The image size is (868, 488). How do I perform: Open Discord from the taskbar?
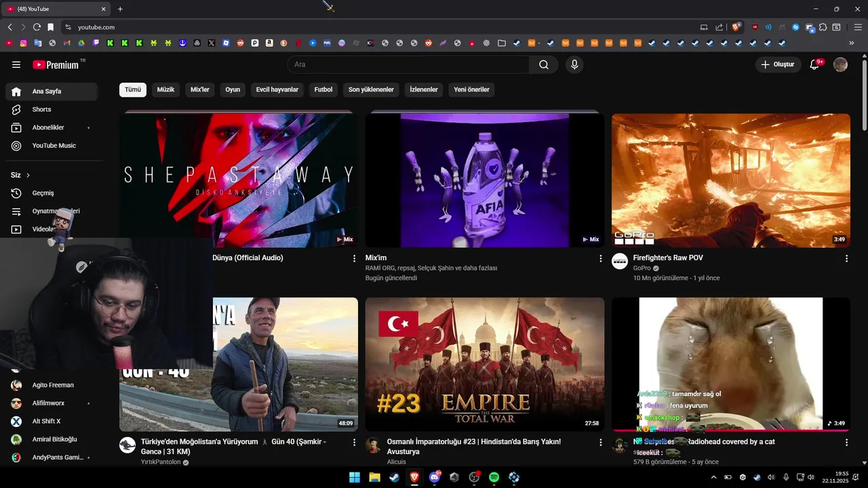tap(435, 477)
